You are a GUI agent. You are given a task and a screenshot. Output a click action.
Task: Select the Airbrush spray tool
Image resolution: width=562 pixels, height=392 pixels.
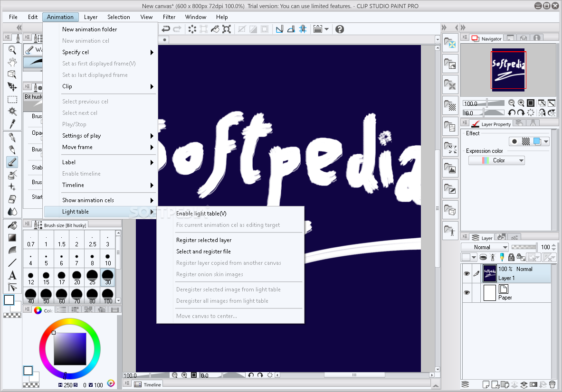[x=12, y=174]
